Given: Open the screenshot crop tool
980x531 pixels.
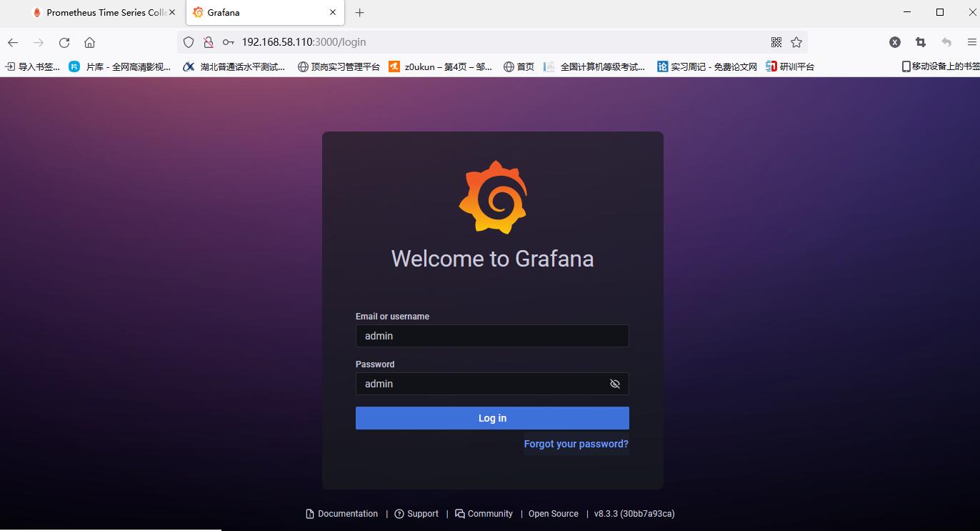Looking at the screenshot, I should [x=921, y=42].
